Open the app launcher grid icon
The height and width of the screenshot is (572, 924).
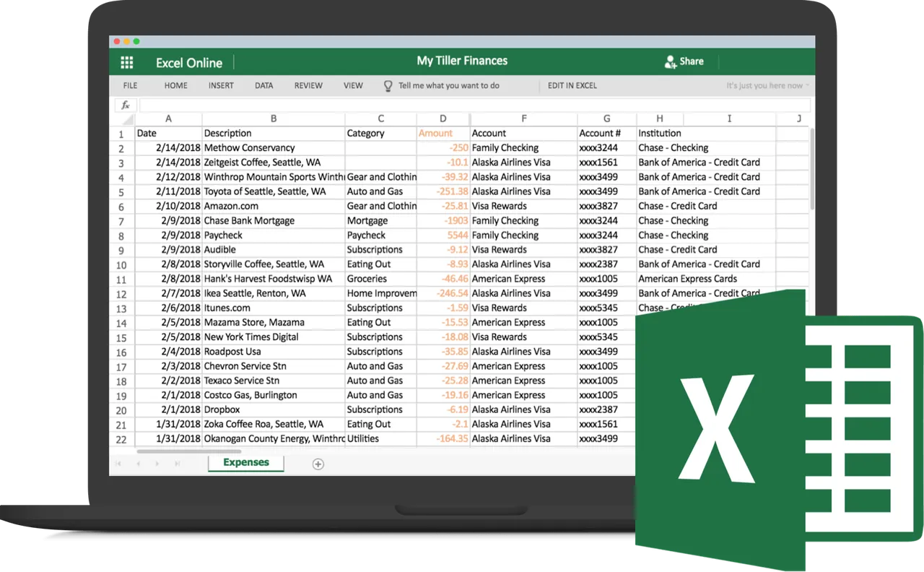[x=127, y=63]
